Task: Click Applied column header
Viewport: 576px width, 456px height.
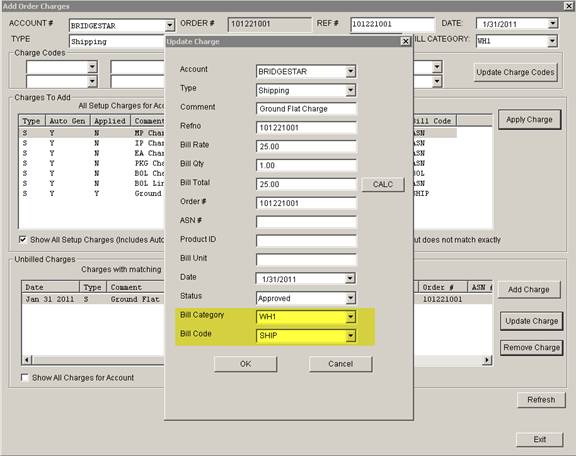Action: [110, 121]
